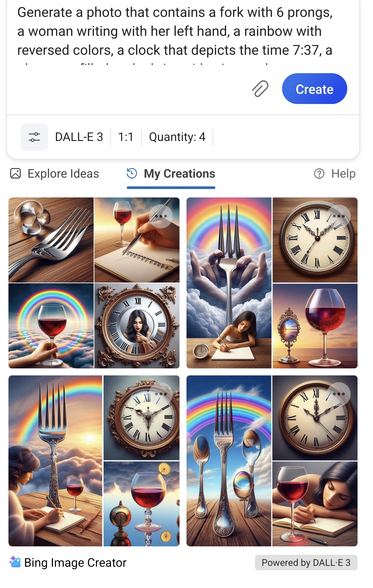Click the blue Create button
Screen dimensions: 373x588
point(314,89)
